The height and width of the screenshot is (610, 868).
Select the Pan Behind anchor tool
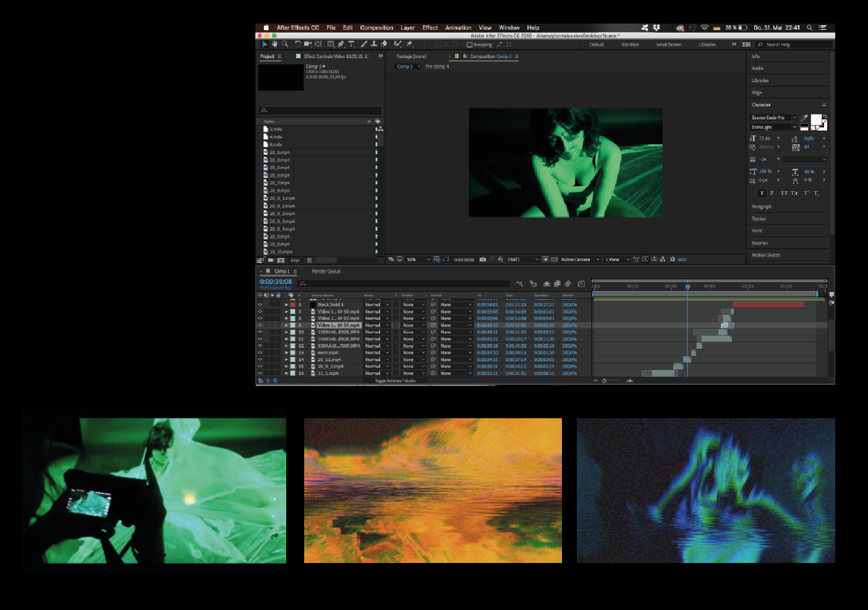point(318,44)
